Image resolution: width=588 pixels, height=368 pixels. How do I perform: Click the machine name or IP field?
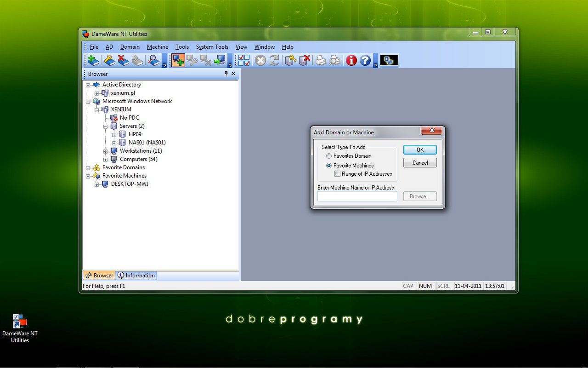click(357, 196)
